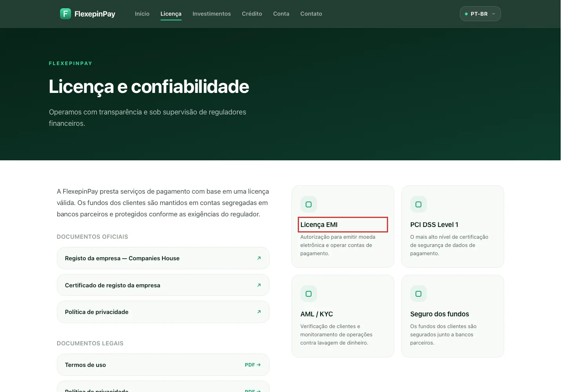Click the square icon on Licença EMI card
Image resolution: width=565 pixels, height=392 pixels.
(x=309, y=204)
